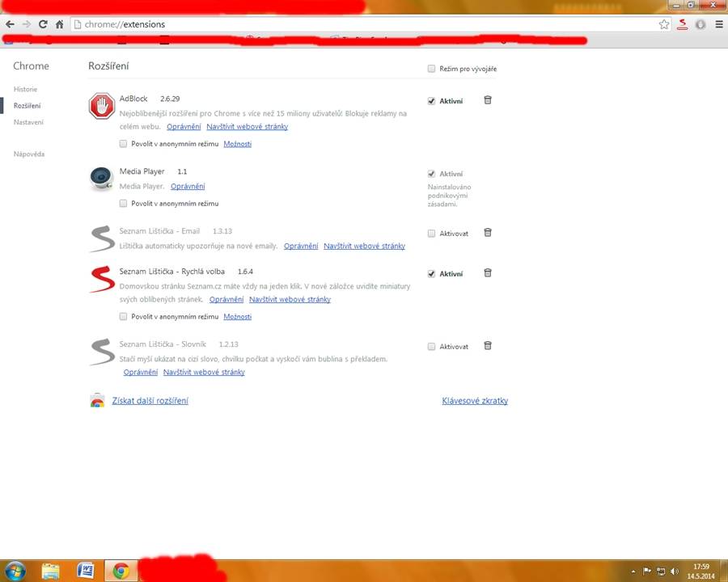Allow Media Player in anonymním režimu

coord(123,203)
